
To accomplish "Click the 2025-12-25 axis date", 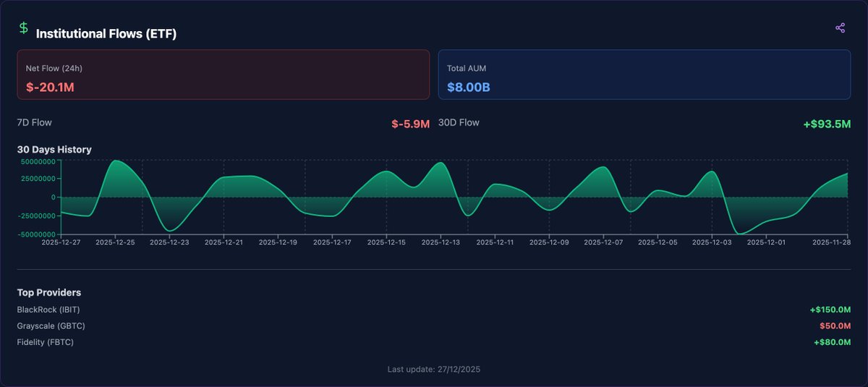I will [x=116, y=243].
